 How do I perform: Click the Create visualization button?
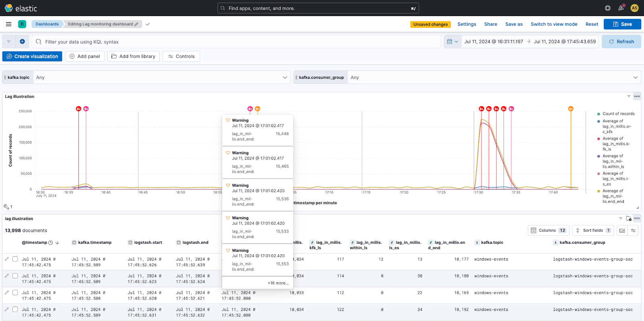32,56
